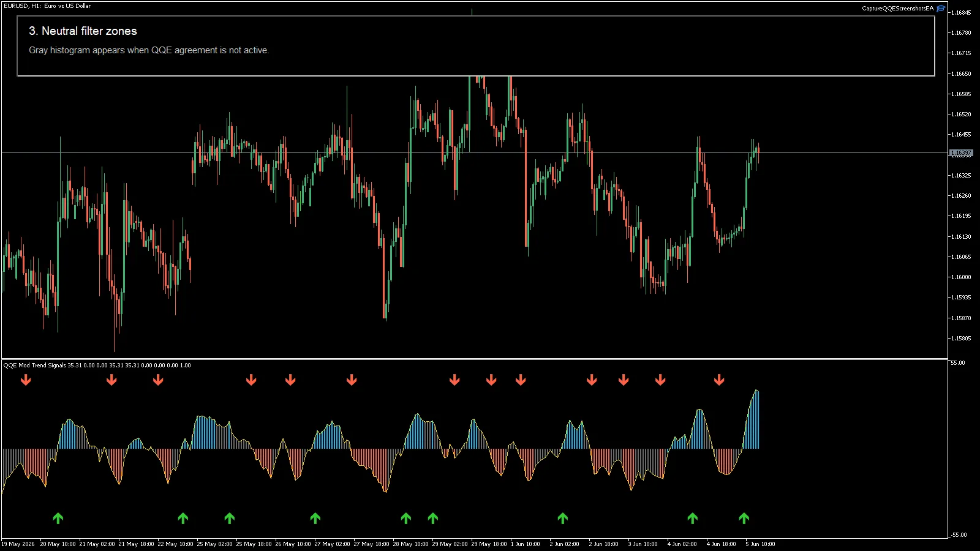The width and height of the screenshot is (980, 551).
Task: Click the '2 Jun 02:00' time axis label
Action: pyautogui.click(x=564, y=544)
